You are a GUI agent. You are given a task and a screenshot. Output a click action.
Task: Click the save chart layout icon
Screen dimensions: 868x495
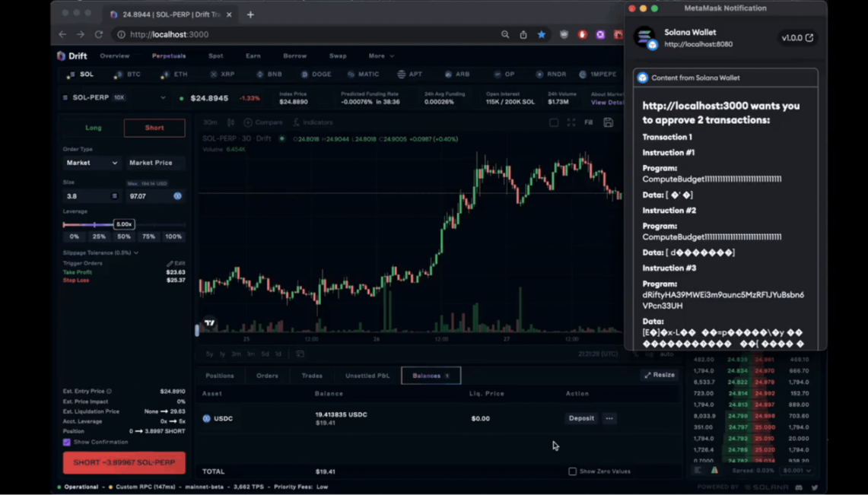pos(608,122)
